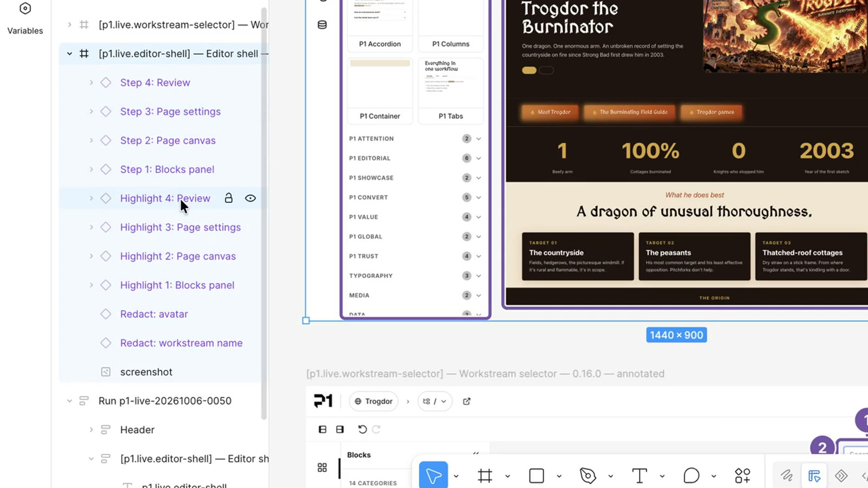This screenshot has height=488, width=868.
Task: Click the diamond-shaped mode icon in toolbar
Action: click(x=841, y=476)
